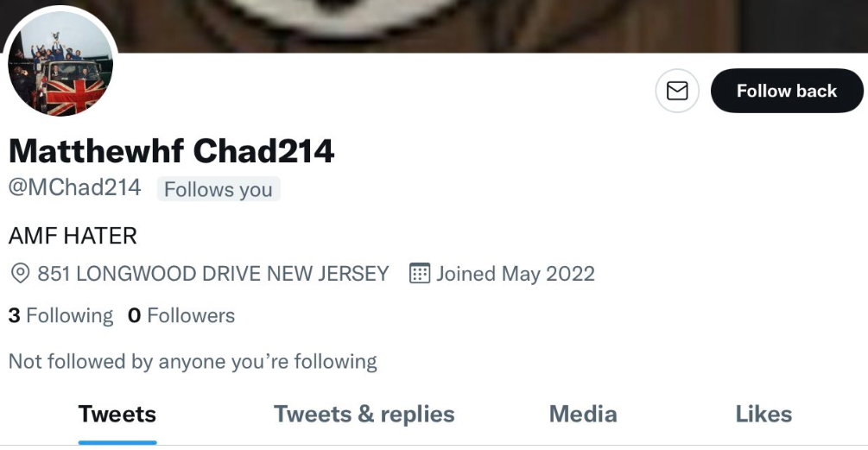The width and height of the screenshot is (868, 450).
Task: View the Likes tab
Action: point(764,415)
